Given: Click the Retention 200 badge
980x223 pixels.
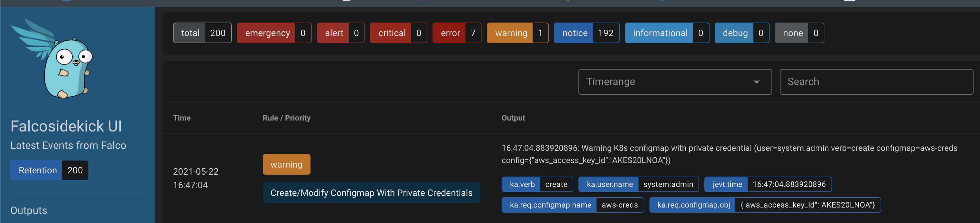Looking at the screenshot, I should [49, 170].
